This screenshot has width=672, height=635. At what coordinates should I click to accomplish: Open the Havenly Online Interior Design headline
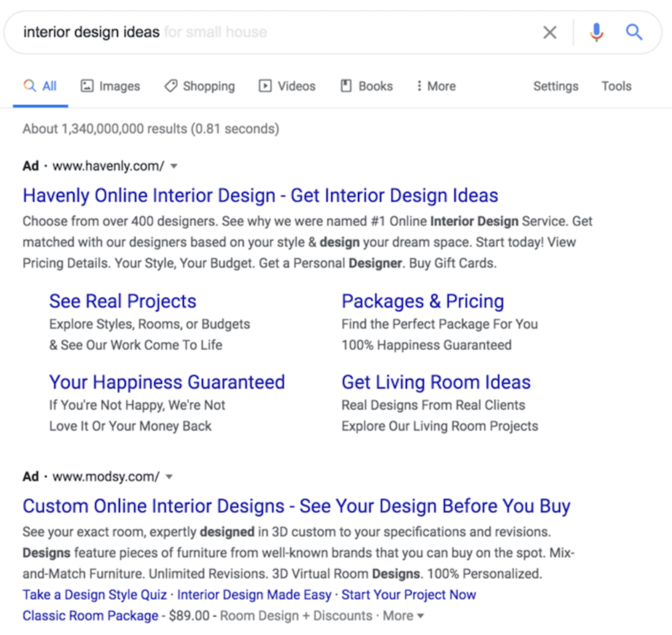click(260, 196)
